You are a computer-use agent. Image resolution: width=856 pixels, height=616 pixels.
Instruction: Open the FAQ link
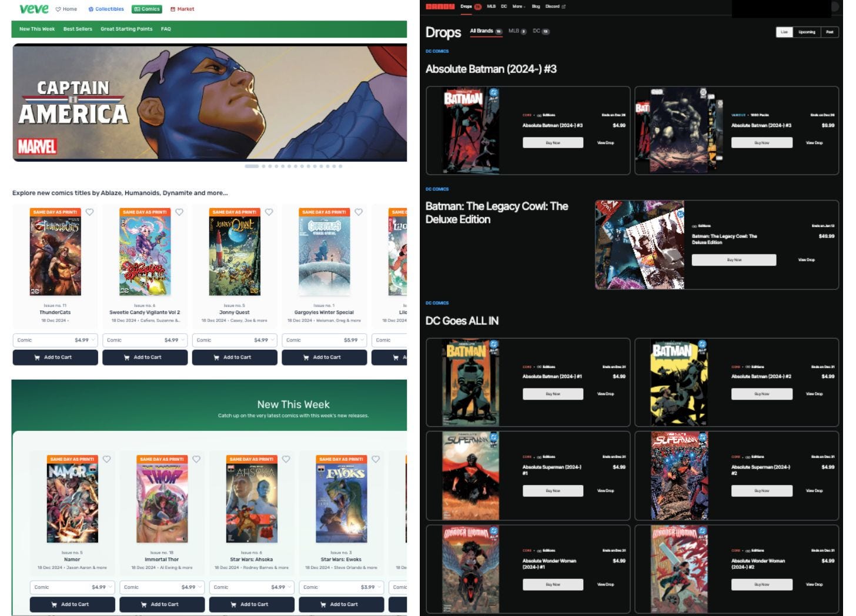tap(166, 29)
